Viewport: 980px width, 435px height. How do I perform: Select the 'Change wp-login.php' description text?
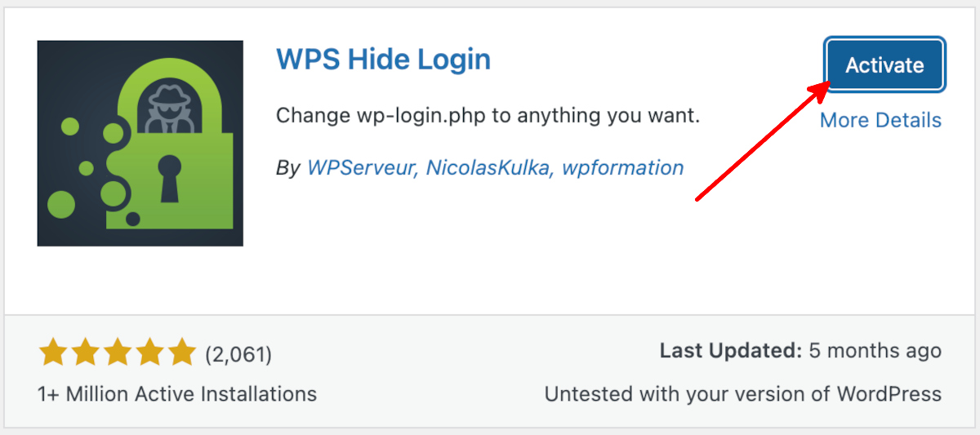click(488, 115)
